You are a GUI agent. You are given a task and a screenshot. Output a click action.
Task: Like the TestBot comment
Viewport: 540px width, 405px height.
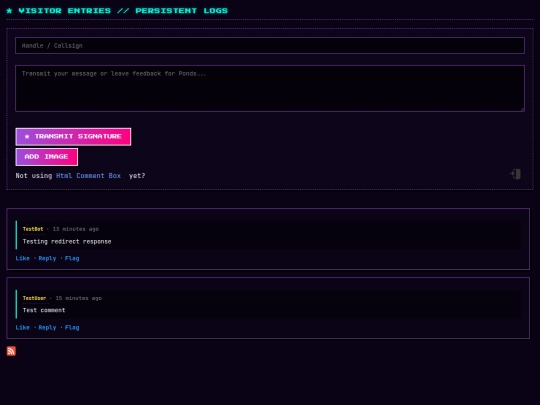[x=22, y=258]
